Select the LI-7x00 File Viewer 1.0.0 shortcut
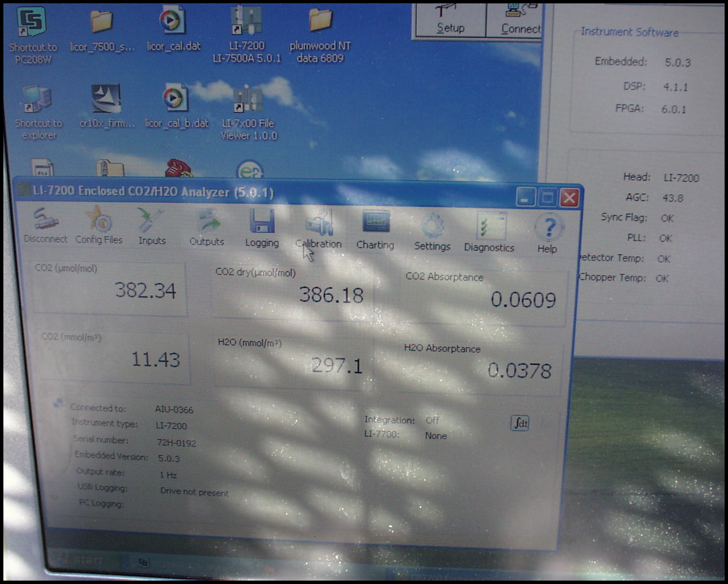Image resolution: width=728 pixels, height=584 pixels. tap(248, 112)
